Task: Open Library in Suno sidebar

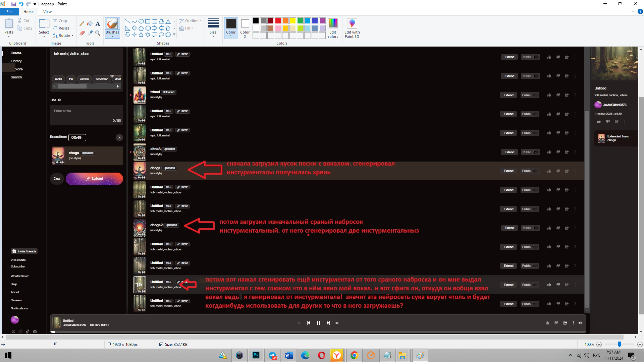Action: [16, 61]
